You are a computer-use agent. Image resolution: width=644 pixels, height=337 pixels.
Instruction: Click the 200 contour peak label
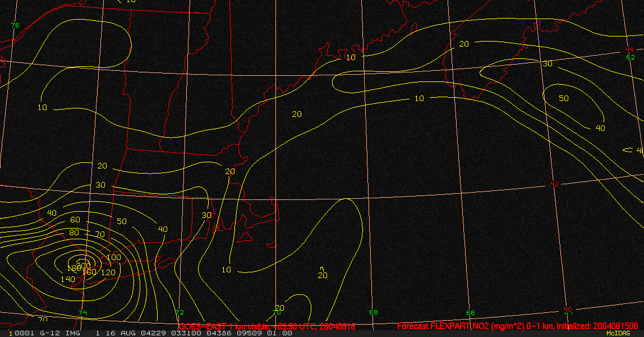click(84, 266)
